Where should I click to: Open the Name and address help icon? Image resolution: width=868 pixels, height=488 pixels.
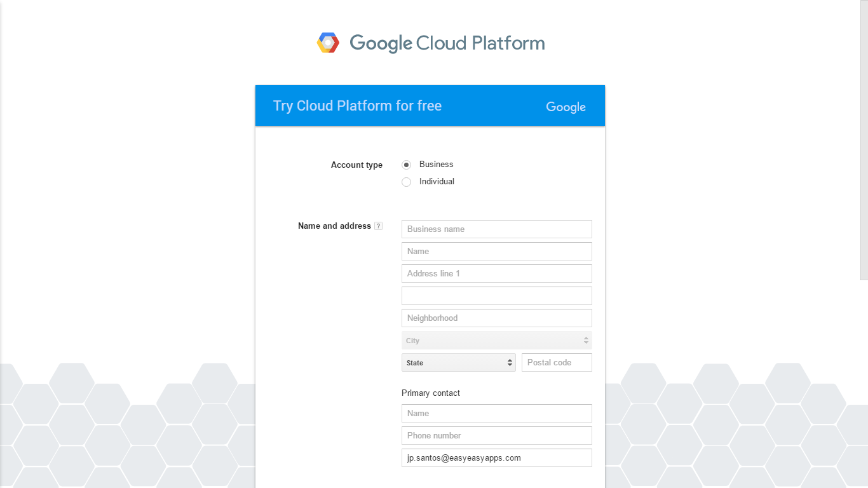click(379, 226)
